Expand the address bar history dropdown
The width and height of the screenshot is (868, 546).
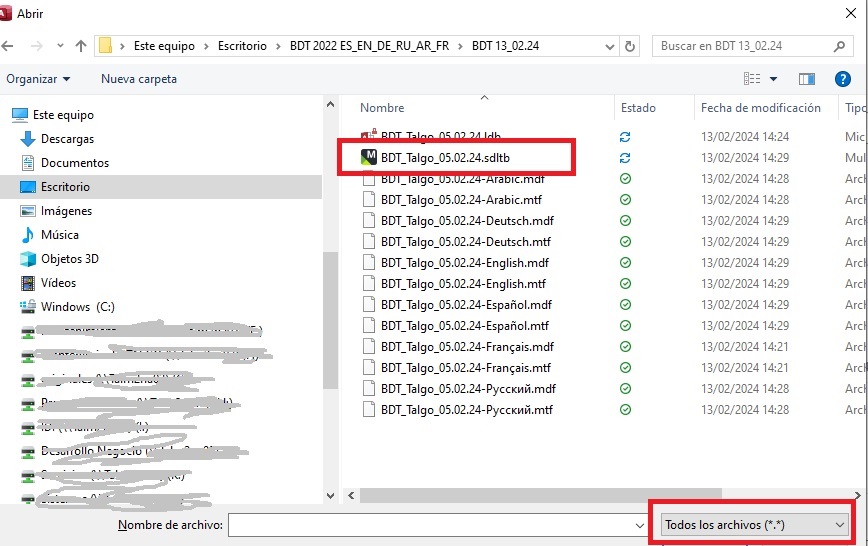coord(609,47)
